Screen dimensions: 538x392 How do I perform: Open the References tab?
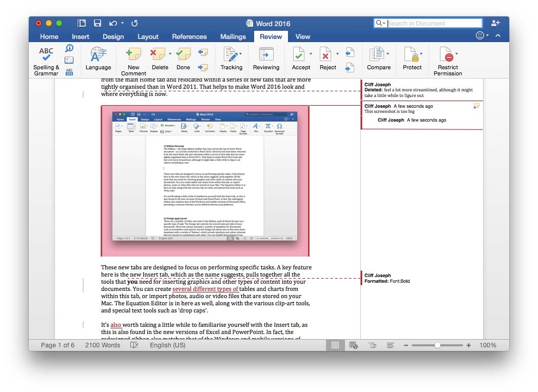point(189,37)
